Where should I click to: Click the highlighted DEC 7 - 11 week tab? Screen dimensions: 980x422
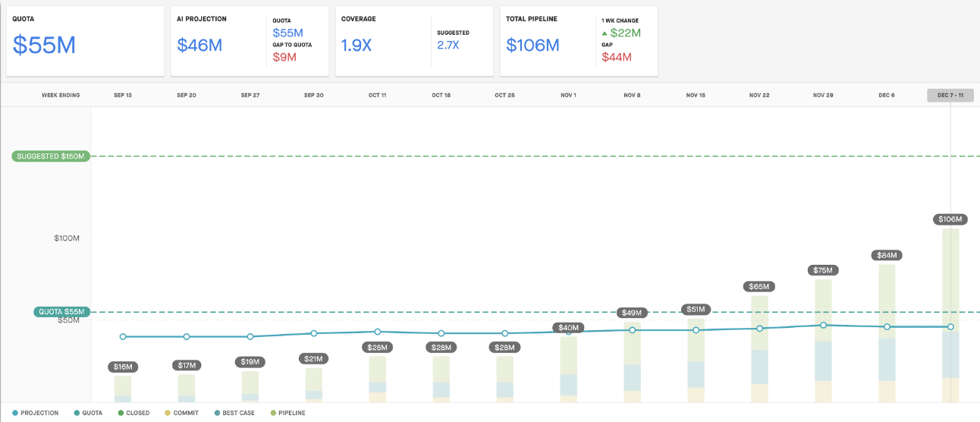pos(950,96)
